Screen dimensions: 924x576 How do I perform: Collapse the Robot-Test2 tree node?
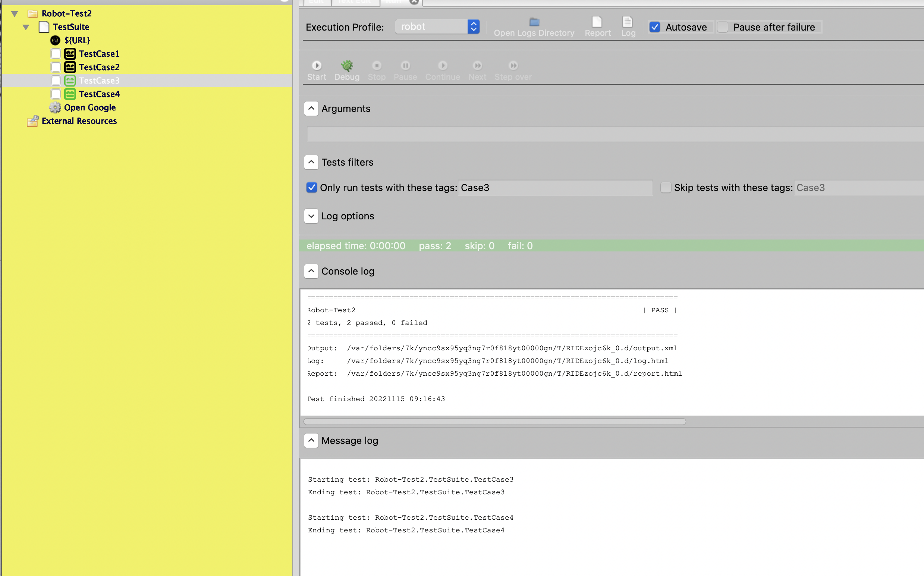[15, 14]
